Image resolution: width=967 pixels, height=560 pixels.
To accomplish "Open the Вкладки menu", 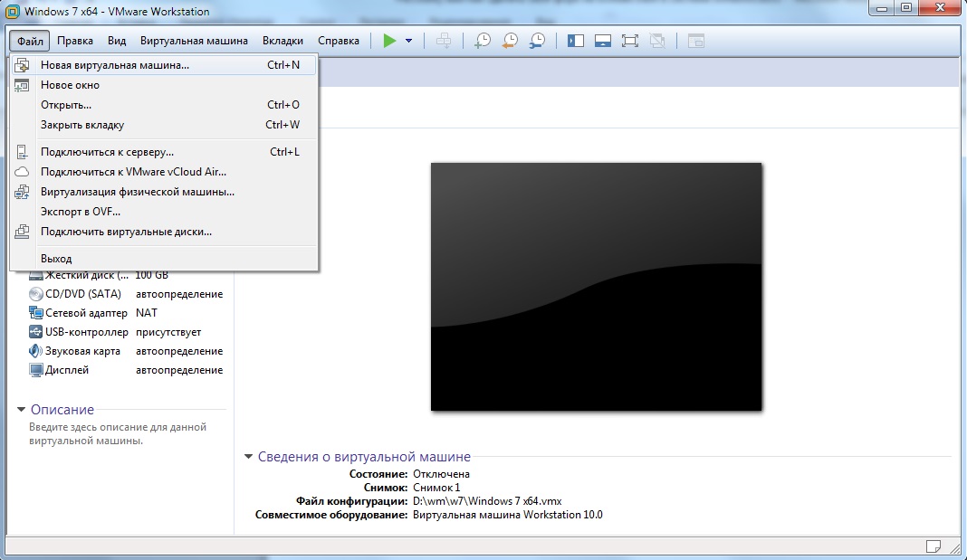I will pyautogui.click(x=282, y=41).
